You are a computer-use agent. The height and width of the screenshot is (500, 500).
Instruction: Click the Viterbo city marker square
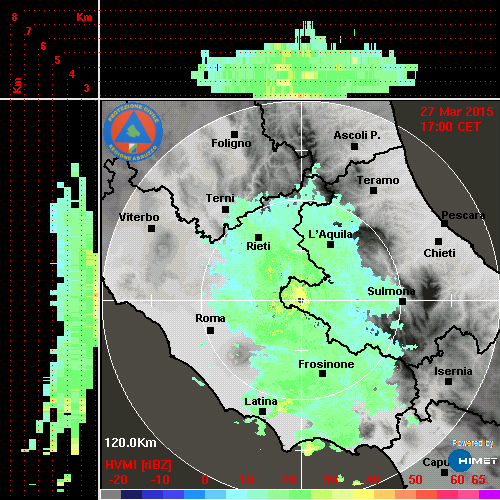[x=151, y=228]
